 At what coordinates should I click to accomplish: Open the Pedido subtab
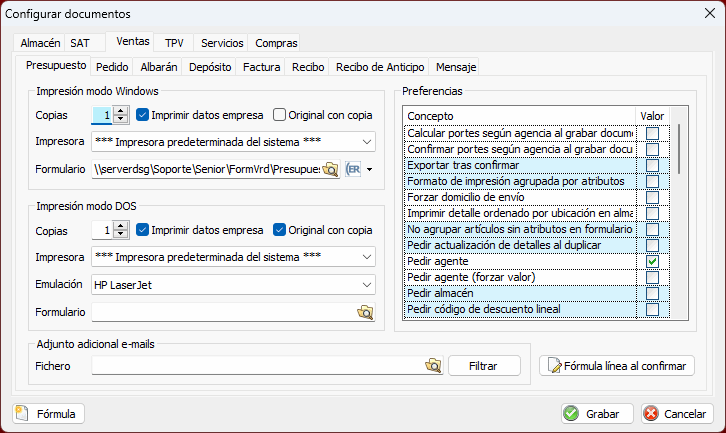pyautogui.click(x=112, y=67)
